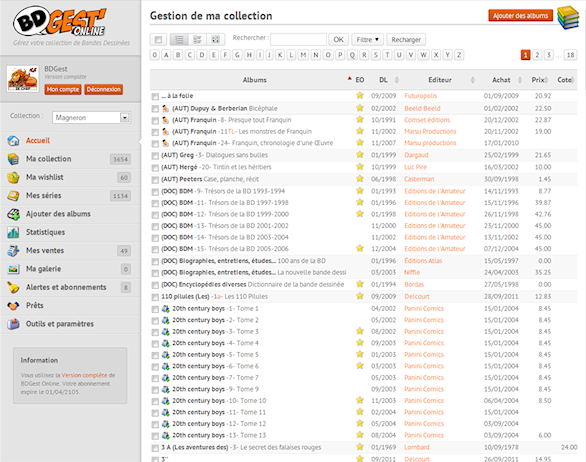Viewport: 586px width, 462px height.
Task: Open the Filtre dropdown
Action: pos(367,39)
